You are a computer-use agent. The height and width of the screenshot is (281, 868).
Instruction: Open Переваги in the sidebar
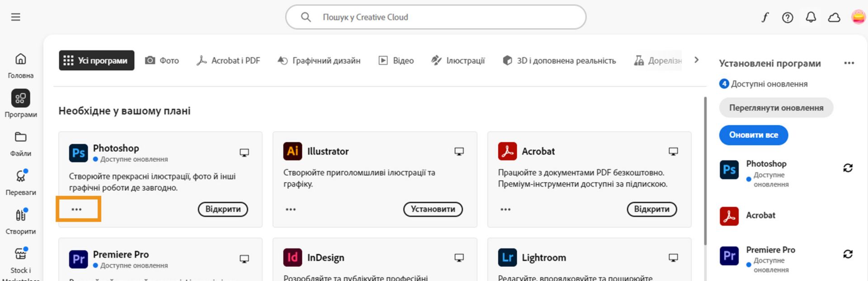[21, 182]
